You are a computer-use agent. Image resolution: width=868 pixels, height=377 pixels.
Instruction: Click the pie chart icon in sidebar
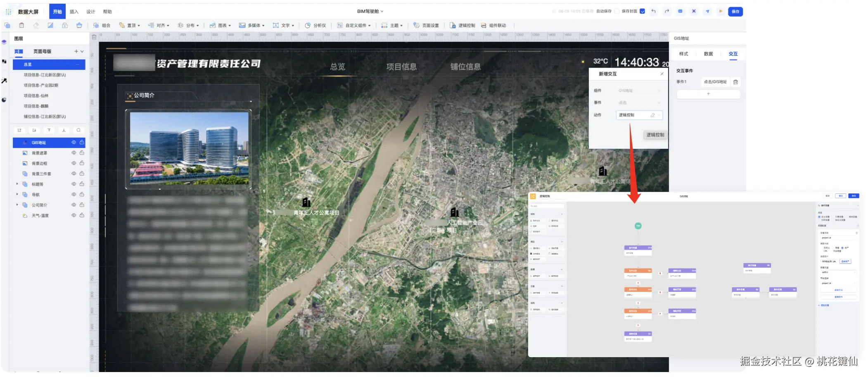point(4,100)
